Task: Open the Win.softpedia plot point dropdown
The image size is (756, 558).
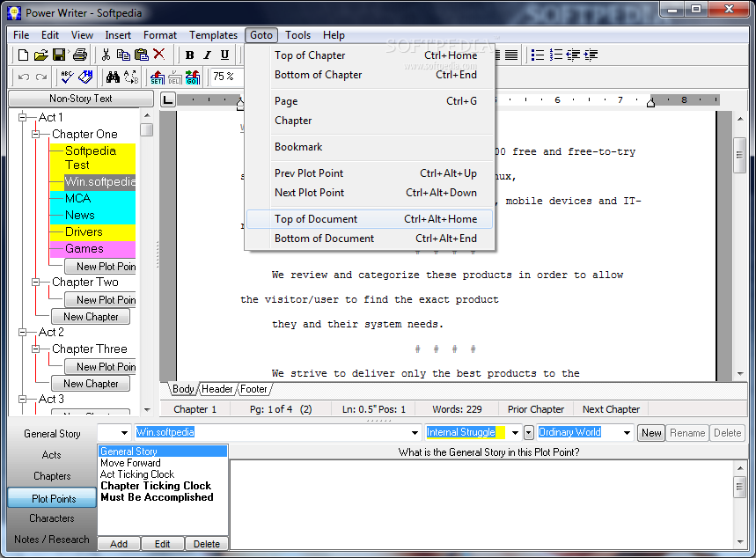Action: click(415, 433)
